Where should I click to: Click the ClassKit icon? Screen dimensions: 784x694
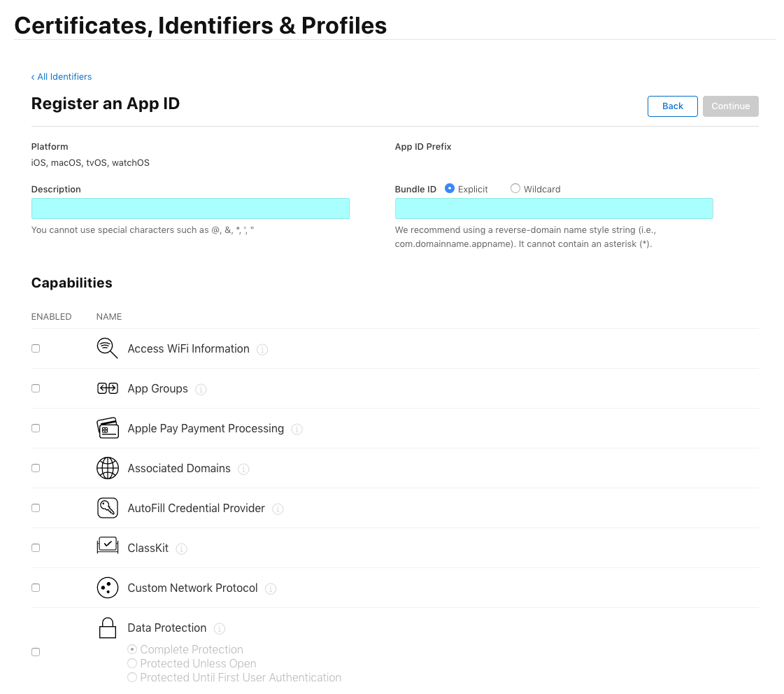(107, 548)
